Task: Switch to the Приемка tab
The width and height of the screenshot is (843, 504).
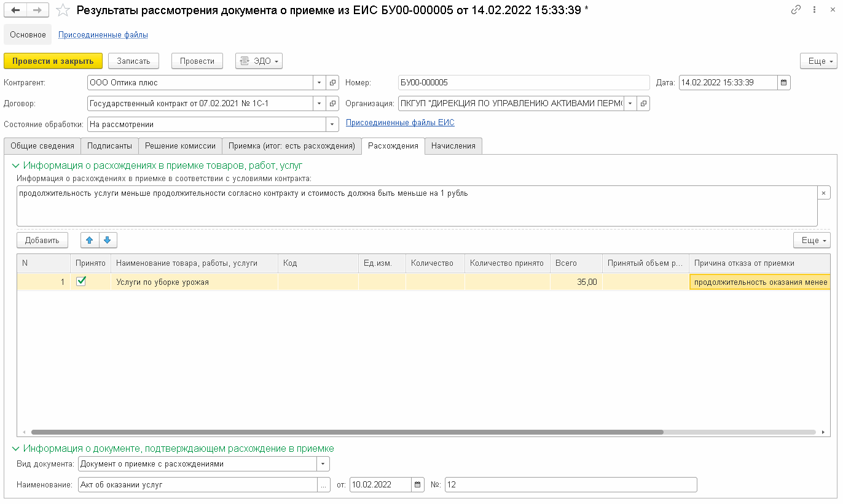Action: [x=292, y=145]
